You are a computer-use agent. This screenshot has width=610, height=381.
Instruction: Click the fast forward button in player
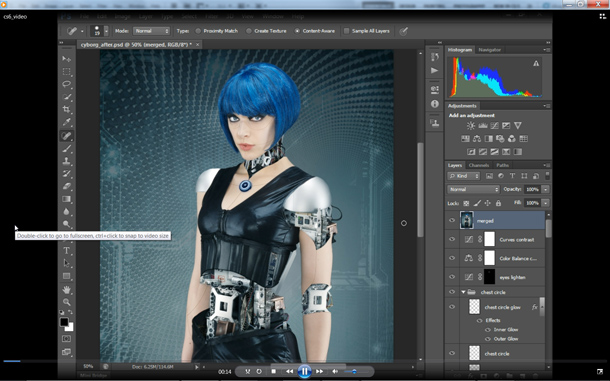319,372
